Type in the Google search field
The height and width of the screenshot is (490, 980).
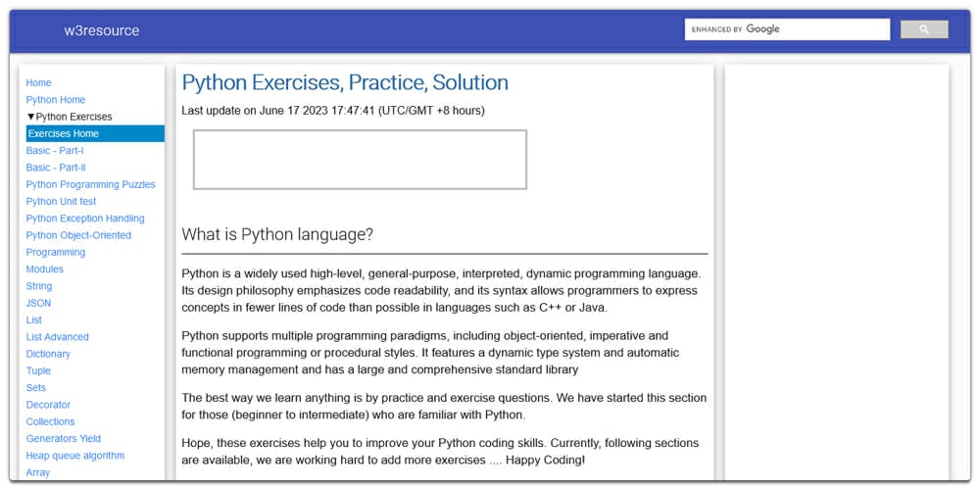coord(787,29)
